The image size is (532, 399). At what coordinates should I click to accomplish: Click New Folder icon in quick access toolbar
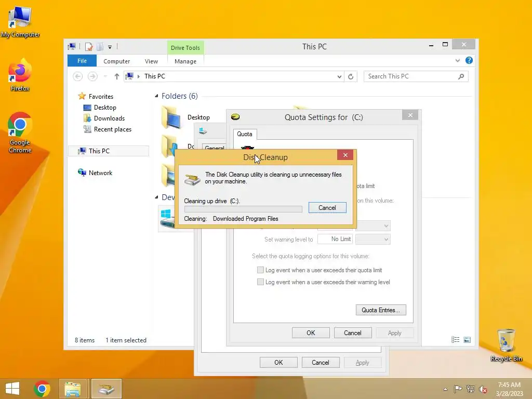click(100, 46)
